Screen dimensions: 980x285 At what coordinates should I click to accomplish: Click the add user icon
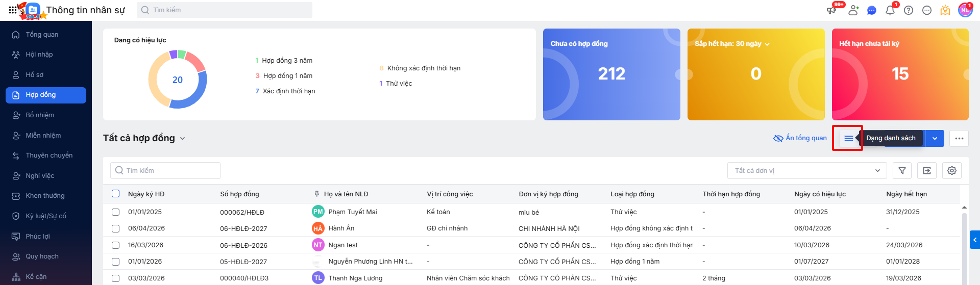(x=853, y=10)
